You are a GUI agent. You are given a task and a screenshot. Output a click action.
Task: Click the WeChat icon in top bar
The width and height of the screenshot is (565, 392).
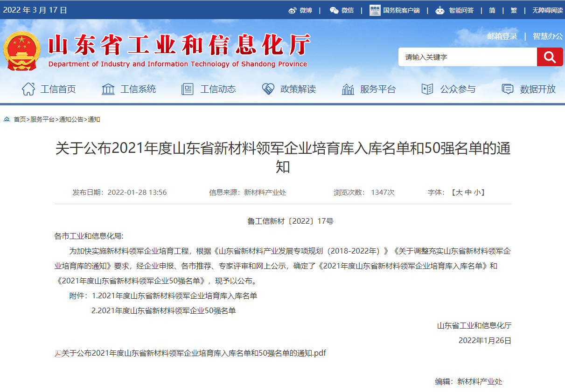pos(334,10)
